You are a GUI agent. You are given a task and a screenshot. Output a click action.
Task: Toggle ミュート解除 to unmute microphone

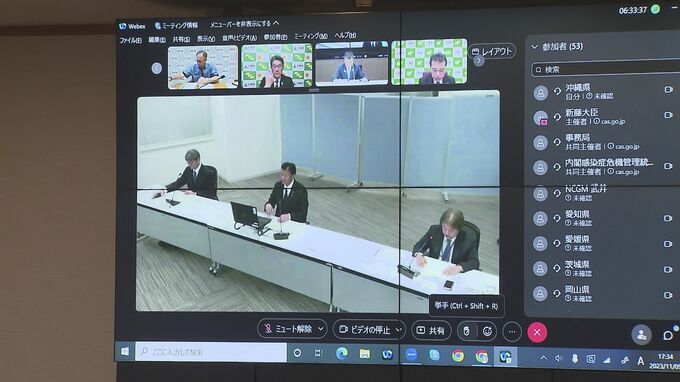(288, 329)
